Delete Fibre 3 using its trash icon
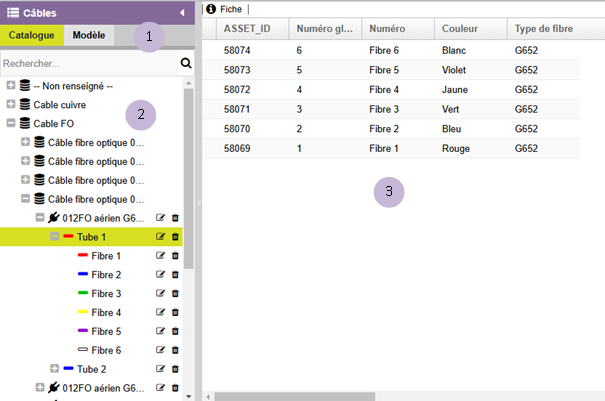This screenshot has width=605, height=401. click(175, 294)
